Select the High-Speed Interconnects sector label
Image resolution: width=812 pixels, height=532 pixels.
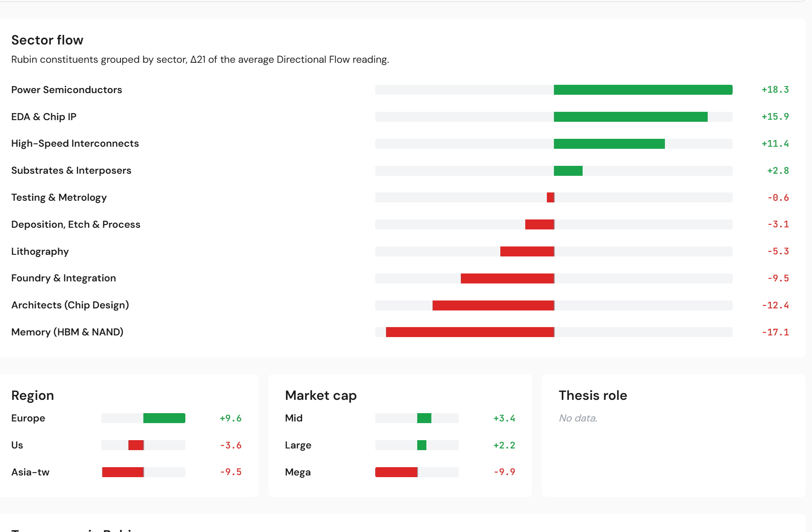(x=75, y=144)
